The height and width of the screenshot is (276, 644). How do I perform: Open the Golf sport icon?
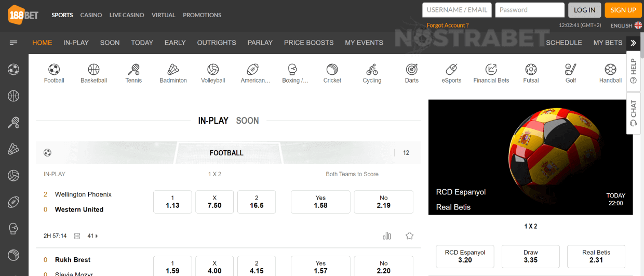(571, 73)
